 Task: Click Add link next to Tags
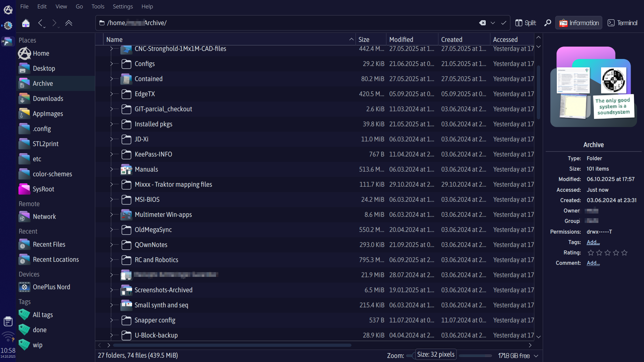593,242
